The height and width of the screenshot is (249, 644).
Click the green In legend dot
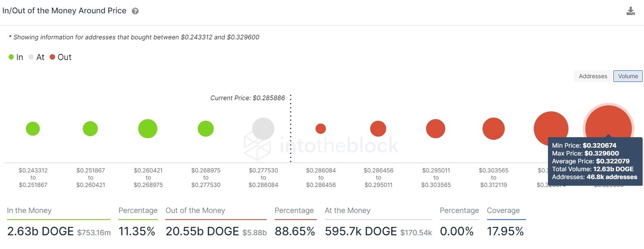(x=11, y=56)
